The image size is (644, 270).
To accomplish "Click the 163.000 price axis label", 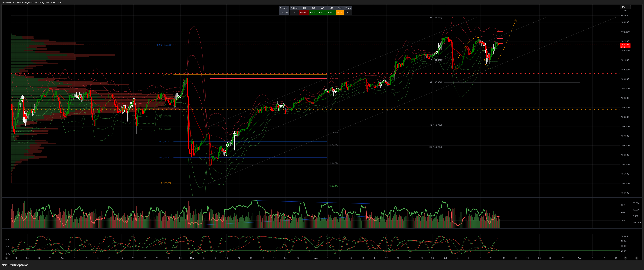I will coord(625,32).
